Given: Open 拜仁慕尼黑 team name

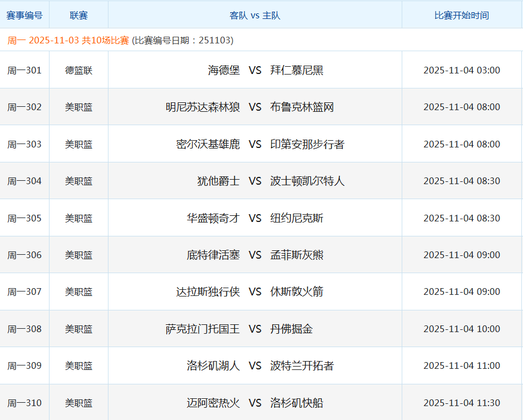Looking at the screenshot, I should pos(297,70).
